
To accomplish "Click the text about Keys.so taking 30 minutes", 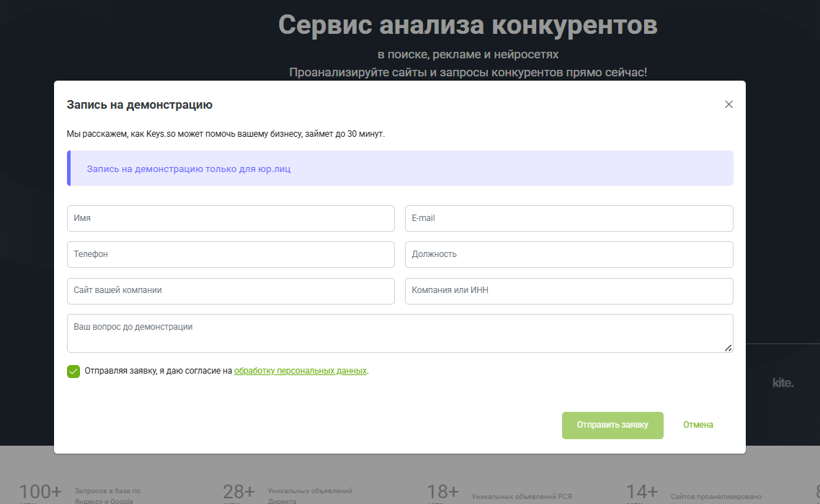I will pyautogui.click(x=226, y=134).
